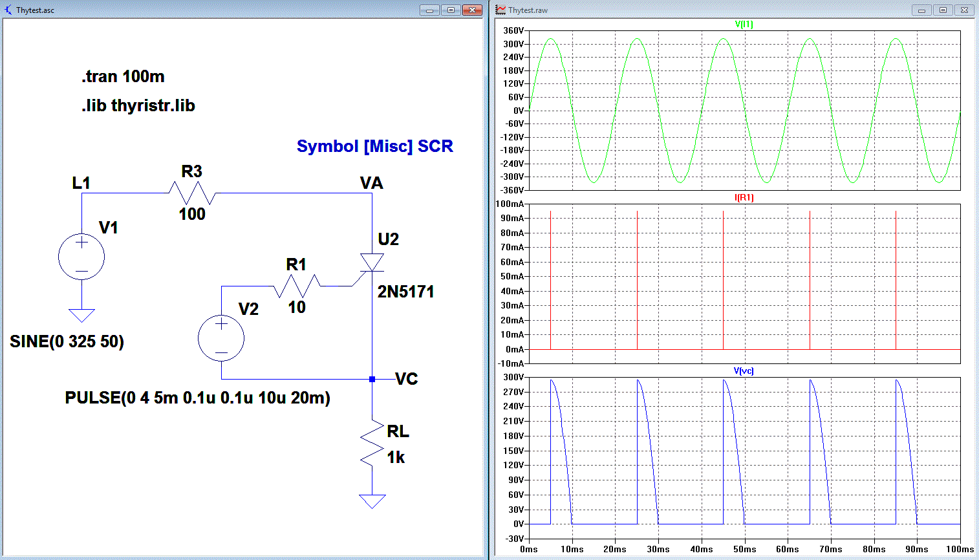979x560 pixels.
Task: Click the green sine waveform first peak
Action: 550,39
